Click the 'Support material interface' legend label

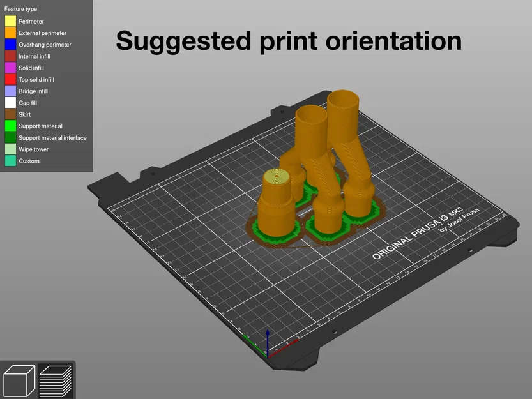(x=52, y=138)
